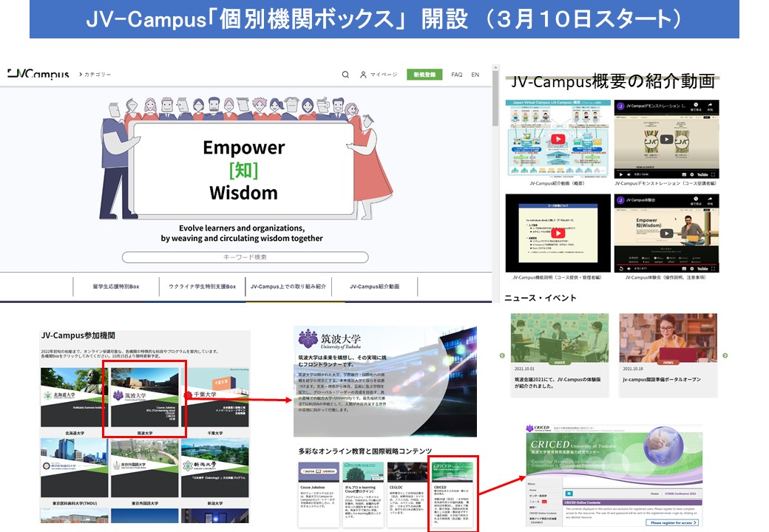This screenshot has height=532, width=769.
Task: Click previous arrow of news carousel
Action: (x=502, y=355)
